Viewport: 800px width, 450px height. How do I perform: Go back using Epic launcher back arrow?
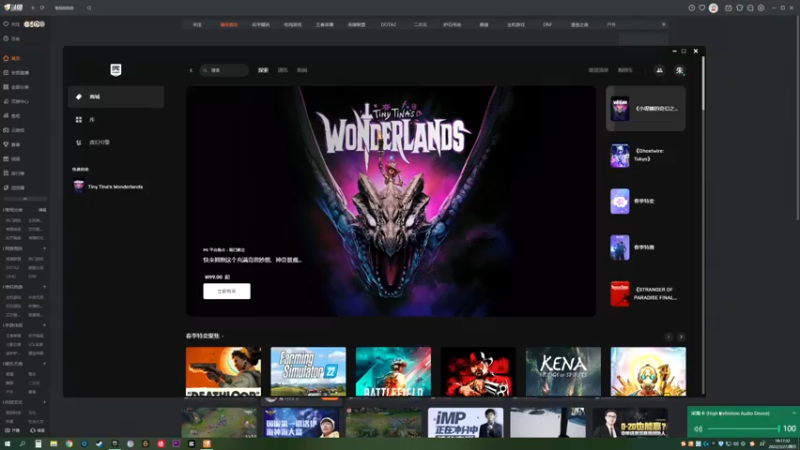click(x=191, y=70)
